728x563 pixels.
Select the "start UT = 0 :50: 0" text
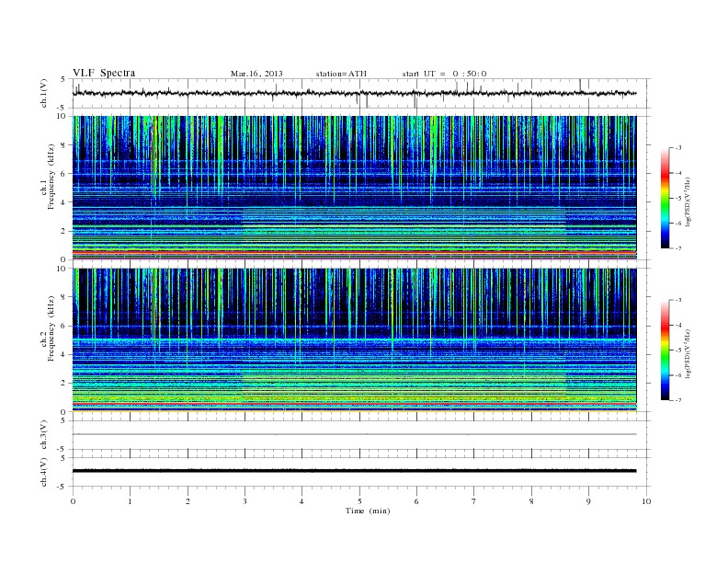click(444, 74)
